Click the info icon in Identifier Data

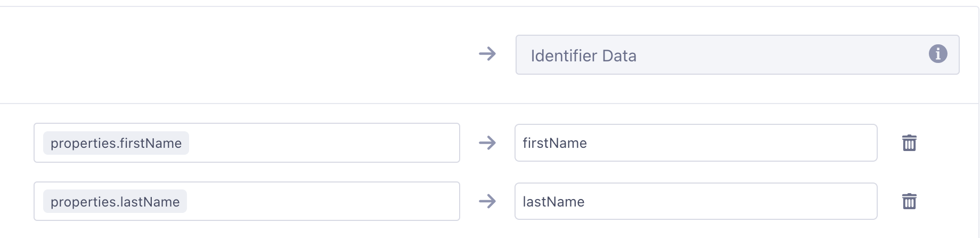pyautogui.click(x=938, y=54)
